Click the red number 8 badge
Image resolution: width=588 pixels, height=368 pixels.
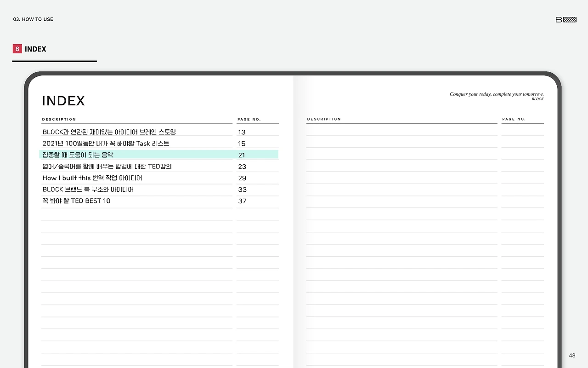pos(17,48)
